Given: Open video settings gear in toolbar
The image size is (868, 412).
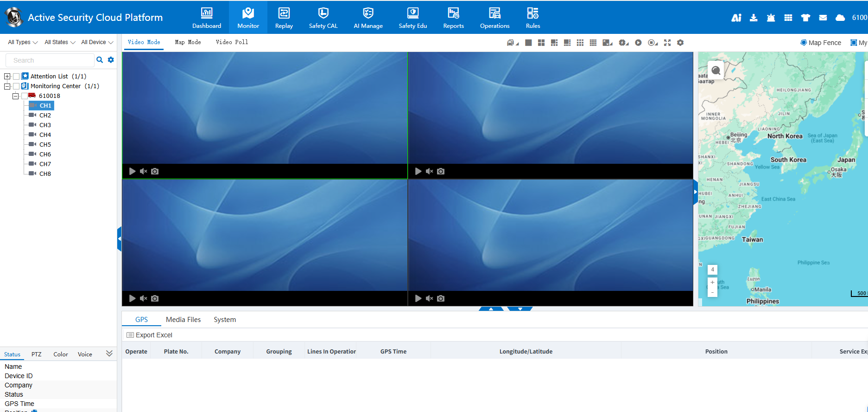Looking at the screenshot, I should [x=680, y=43].
